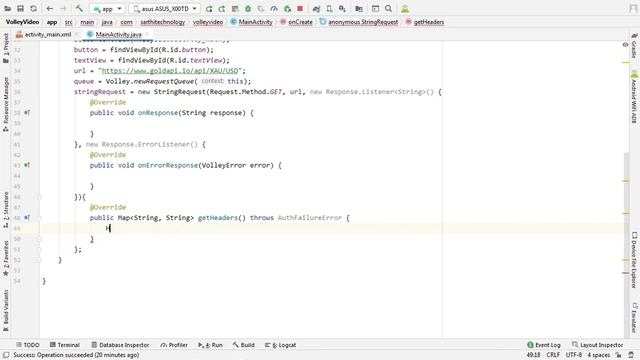Click the Apply Code Changes icon
This screenshot has height=360, width=640.
[235, 9]
